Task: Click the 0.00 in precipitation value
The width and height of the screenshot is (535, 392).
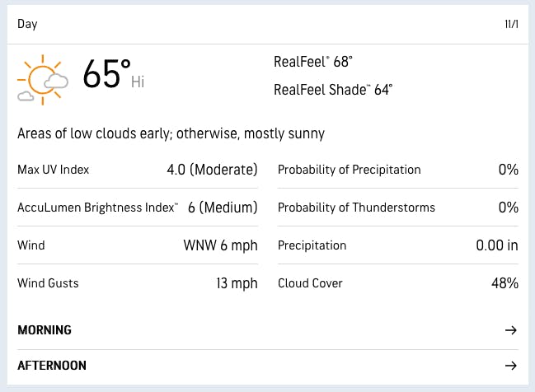Action: pos(497,245)
